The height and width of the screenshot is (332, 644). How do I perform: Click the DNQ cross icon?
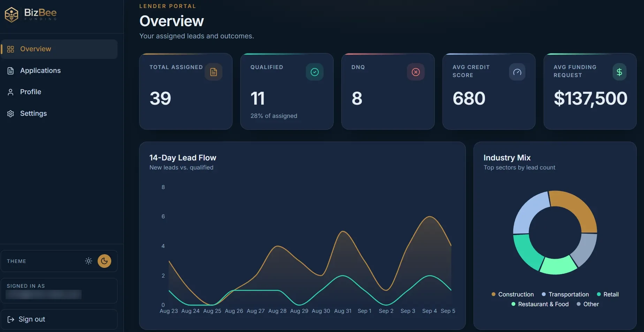point(416,72)
